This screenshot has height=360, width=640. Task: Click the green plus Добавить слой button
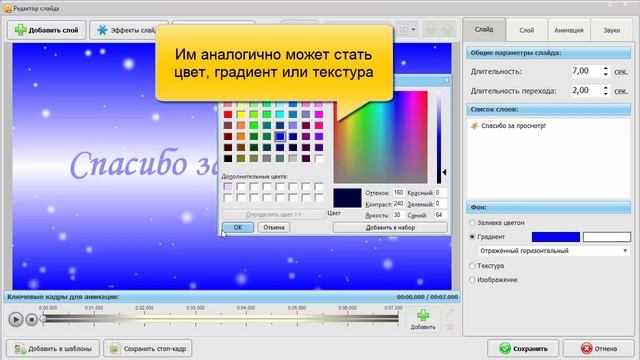click(46, 30)
